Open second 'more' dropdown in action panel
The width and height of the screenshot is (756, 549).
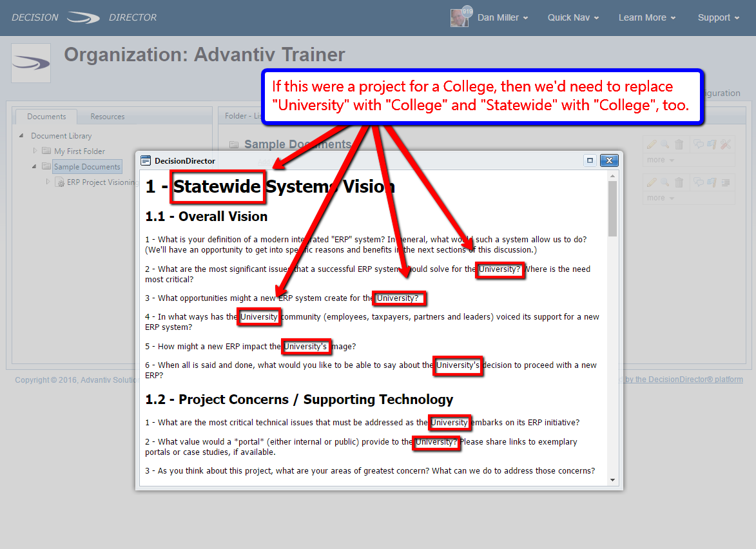pos(661,198)
